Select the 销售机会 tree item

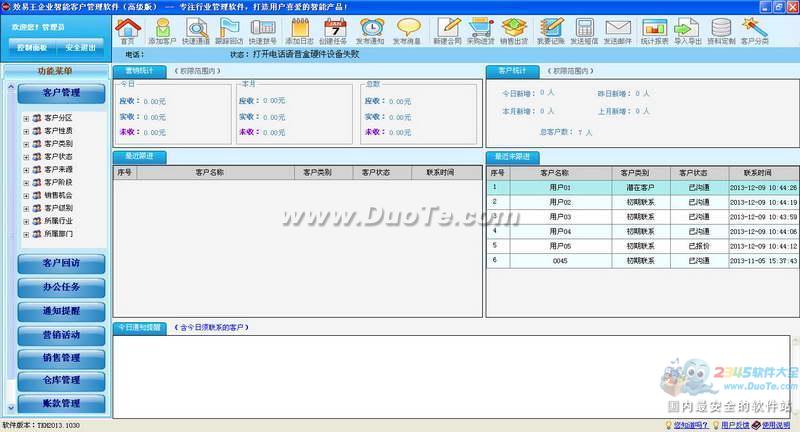tap(58, 196)
